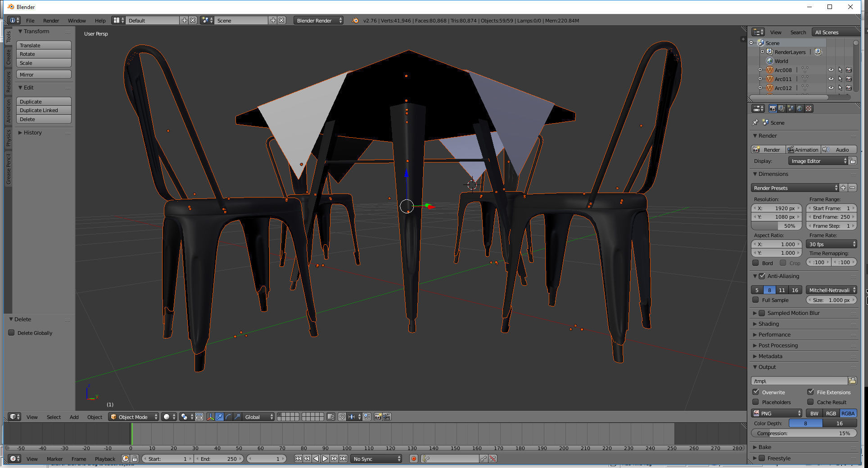Viewport: 868px width, 468px height.
Task: Enable the Placeholders checkbox
Action: pyautogui.click(x=755, y=402)
